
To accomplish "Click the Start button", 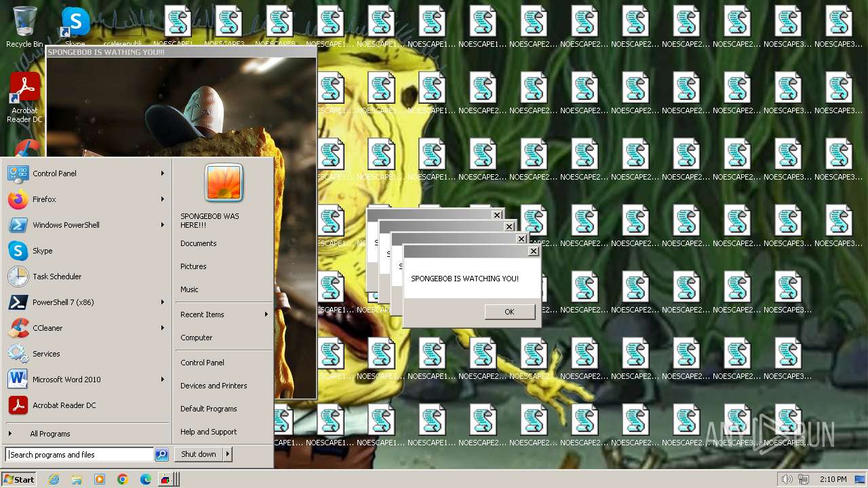I will [18, 479].
